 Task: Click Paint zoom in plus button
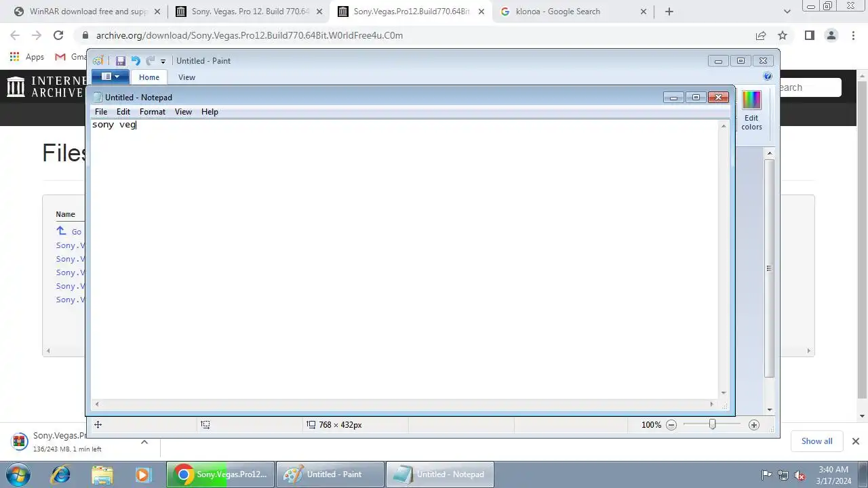(x=754, y=425)
